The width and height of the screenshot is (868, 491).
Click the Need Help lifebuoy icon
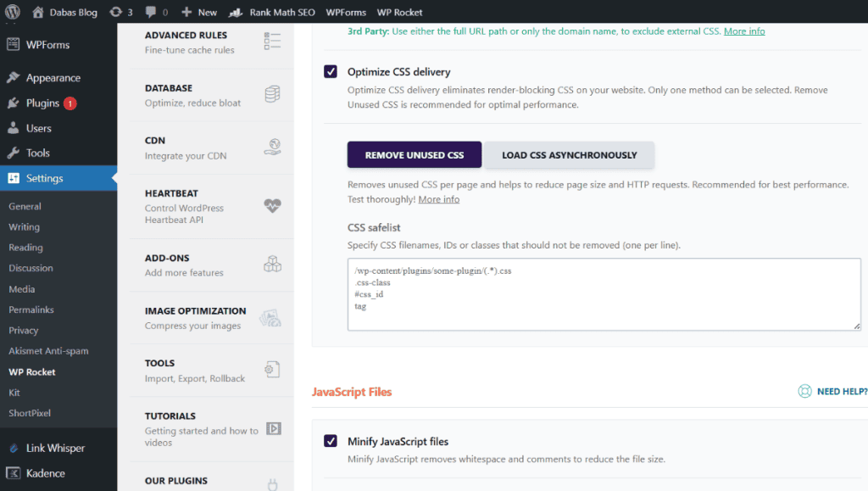click(804, 392)
